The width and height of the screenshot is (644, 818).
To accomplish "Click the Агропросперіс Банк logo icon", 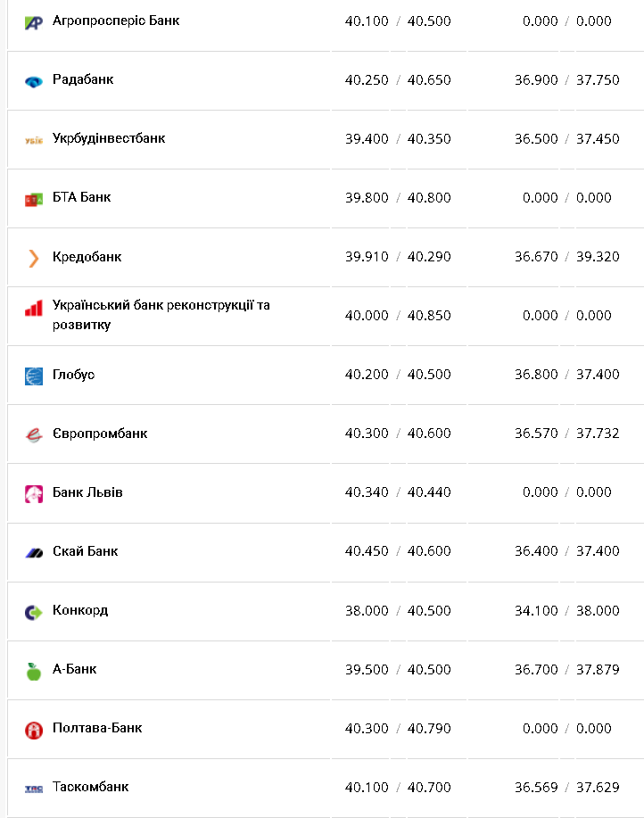I will point(34,22).
